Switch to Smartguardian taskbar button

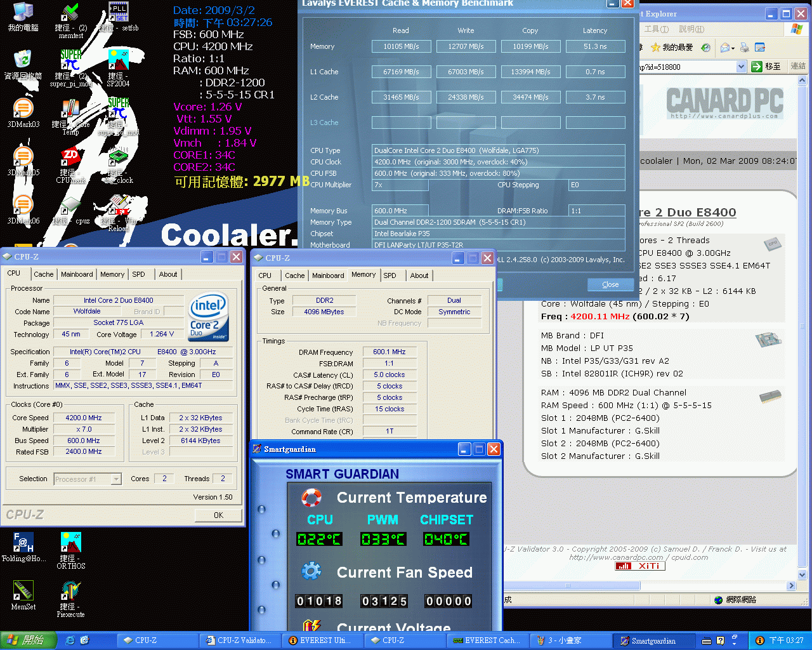click(x=654, y=640)
